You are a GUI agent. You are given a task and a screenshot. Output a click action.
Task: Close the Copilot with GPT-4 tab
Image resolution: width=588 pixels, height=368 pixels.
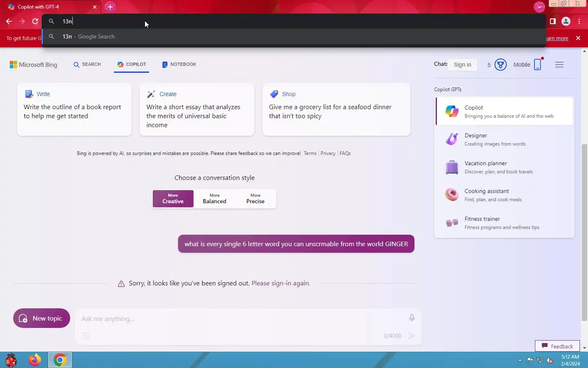point(95,7)
